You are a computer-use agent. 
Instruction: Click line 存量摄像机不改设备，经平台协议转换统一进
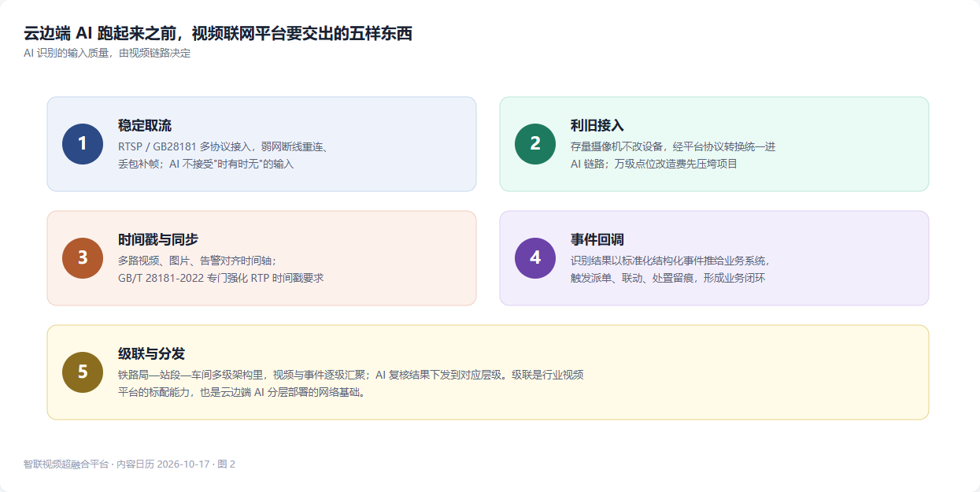click(x=673, y=146)
